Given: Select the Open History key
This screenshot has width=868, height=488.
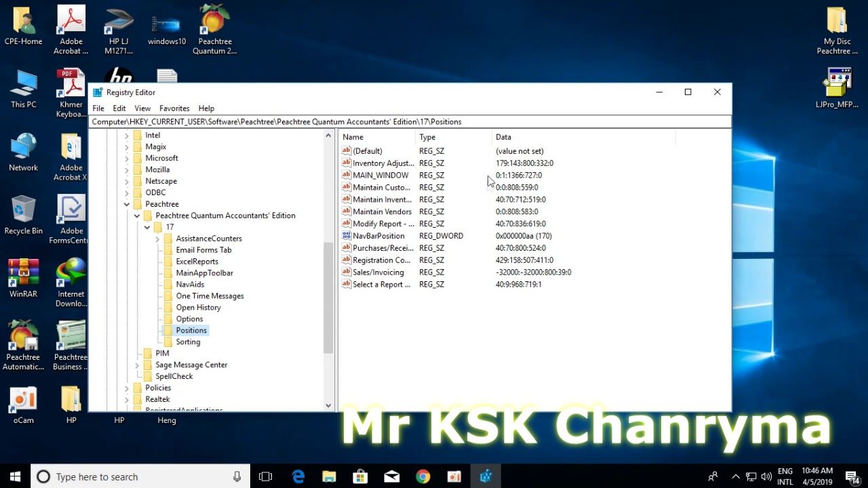Looking at the screenshot, I should 198,308.
